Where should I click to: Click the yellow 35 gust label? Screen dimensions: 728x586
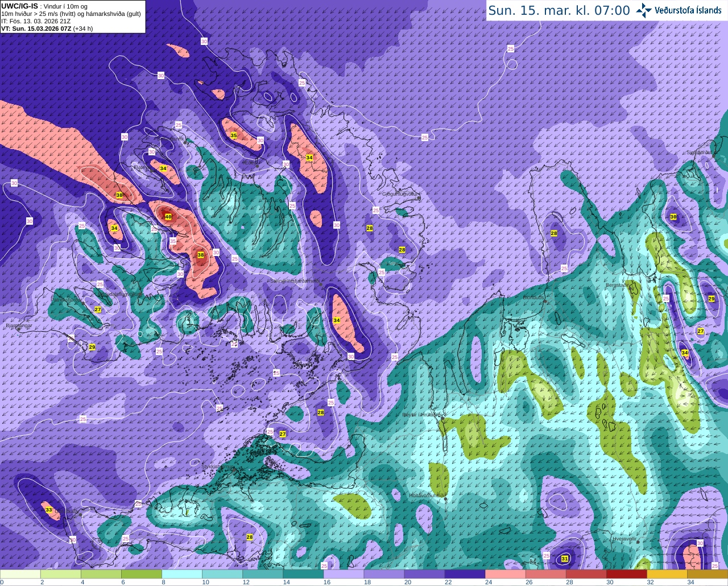point(234,135)
